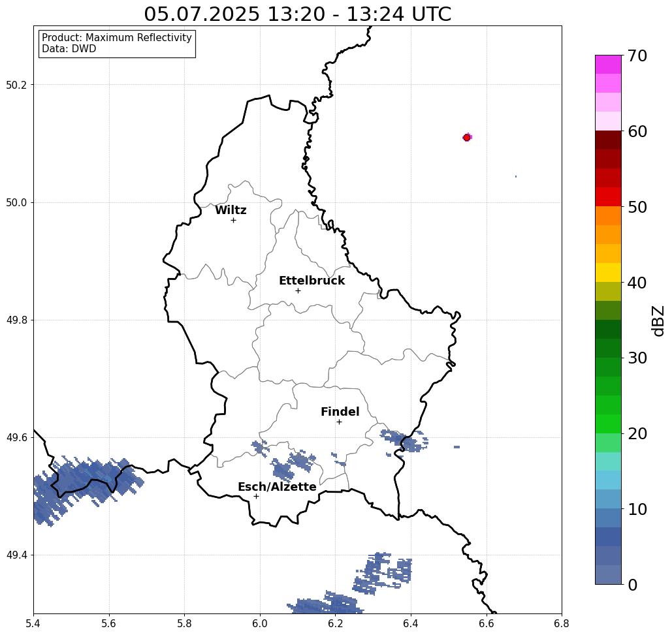Click the Ettelbruck city label

click(312, 281)
